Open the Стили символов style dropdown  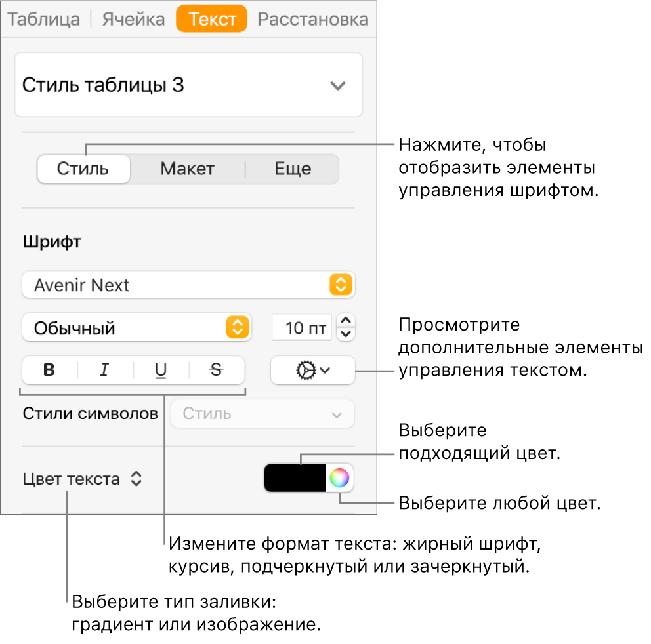coord(262,414)
